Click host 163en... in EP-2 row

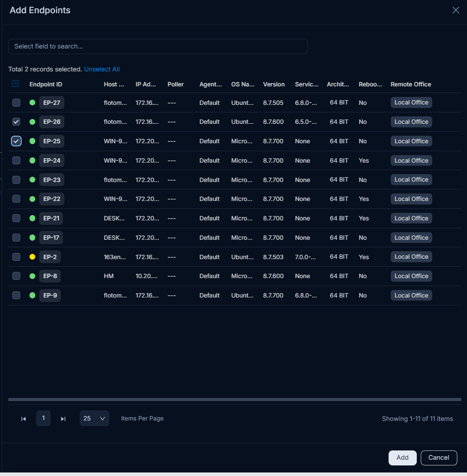(115, 257)
